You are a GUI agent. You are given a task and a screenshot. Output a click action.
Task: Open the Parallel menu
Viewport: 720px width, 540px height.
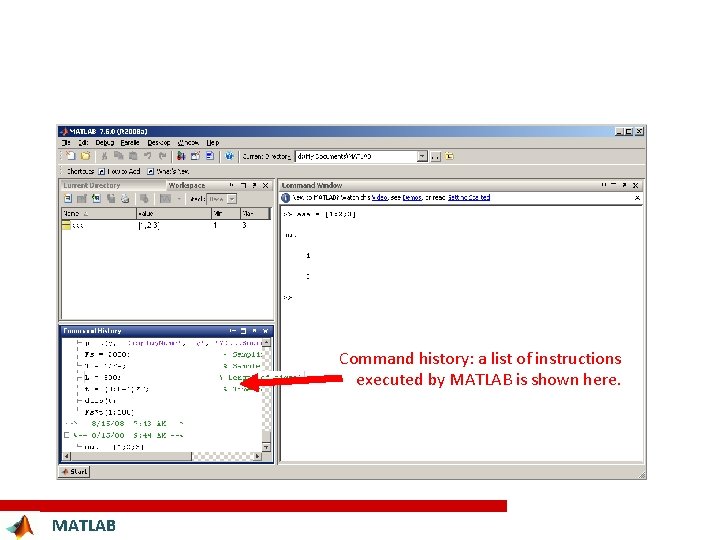click(x=130, y=143)
